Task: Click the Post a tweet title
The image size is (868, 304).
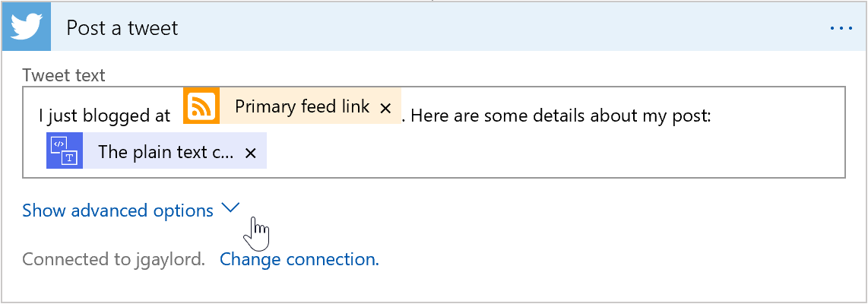Action: pyautogui.click(x=122, y=27)
